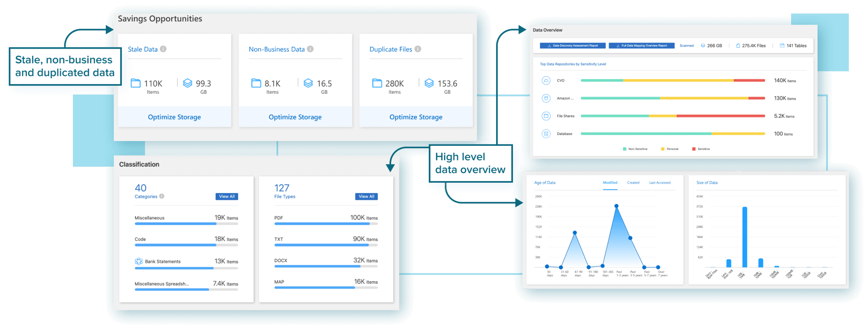Viewport: 868px width, 329px height.
Task: Click the Less than 1KB bar in Size of Data
Action: 729,263
